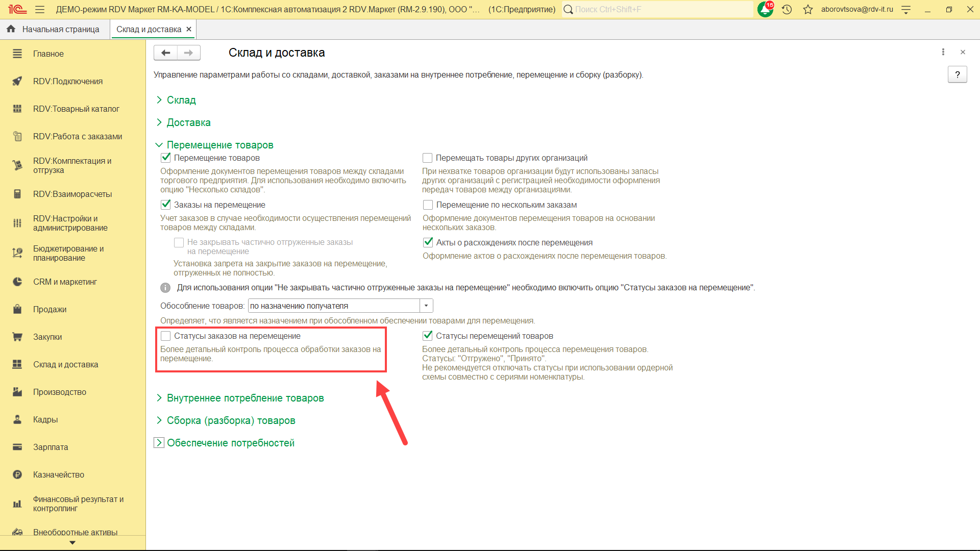The height and width of the screenshot is (551, 980).
Task: Click the Обеспечение потребностей link
Action: click(230, 443)
